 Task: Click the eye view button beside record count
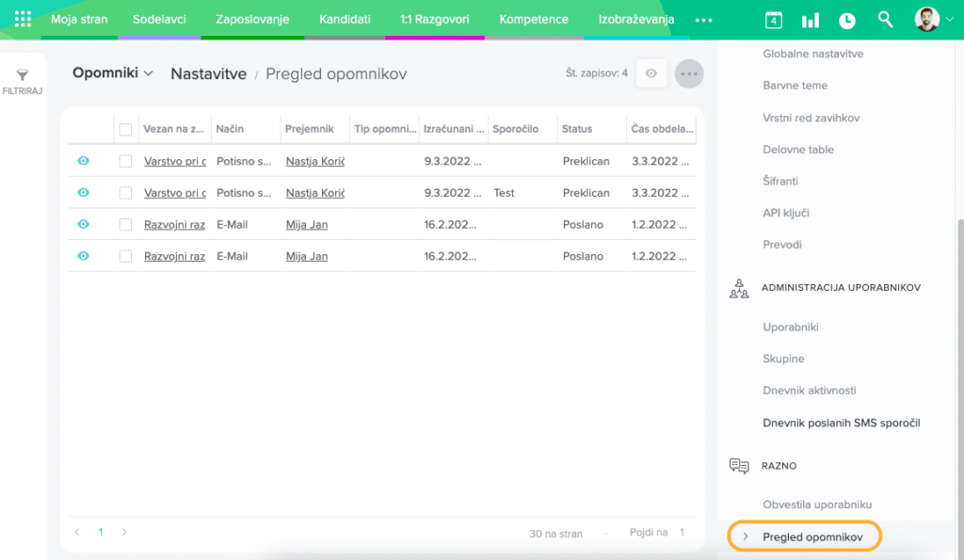pyautogui.click(x=651, y=73)
